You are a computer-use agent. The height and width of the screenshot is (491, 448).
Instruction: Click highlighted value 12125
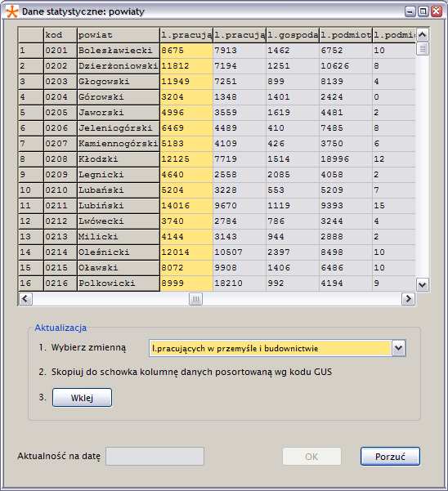tap(186, 159)
